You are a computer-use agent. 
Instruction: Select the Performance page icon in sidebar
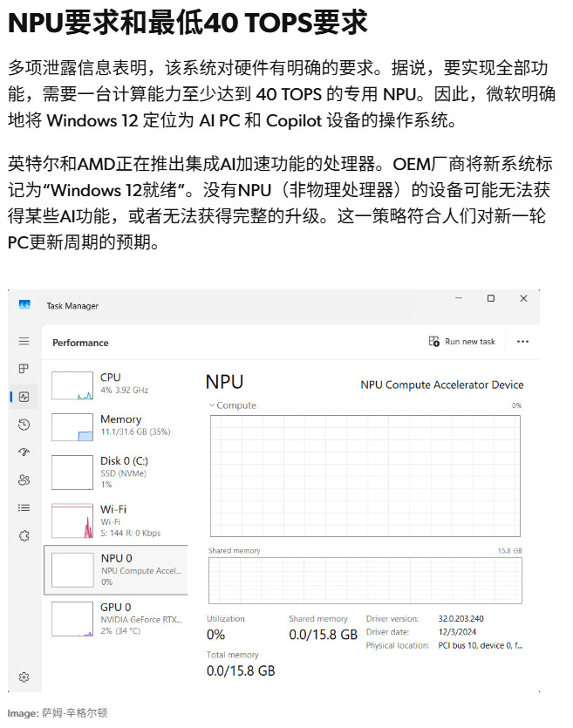click(24, 397)
